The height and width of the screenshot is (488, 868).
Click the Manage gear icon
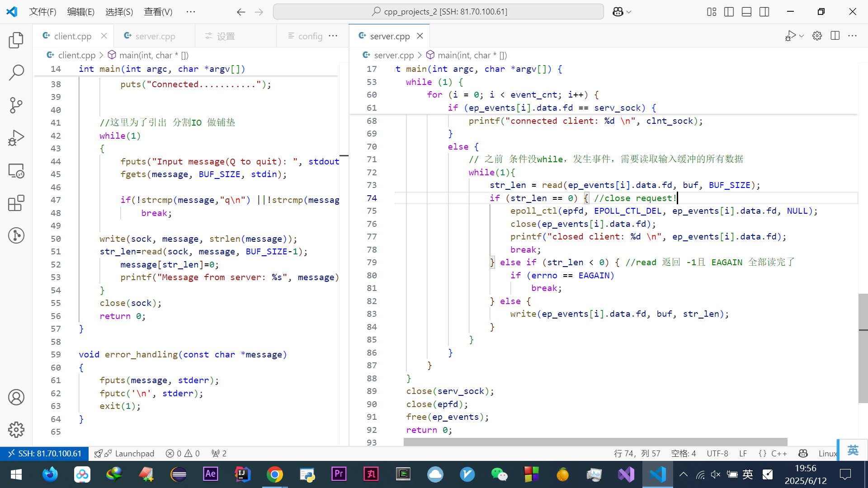16,430
